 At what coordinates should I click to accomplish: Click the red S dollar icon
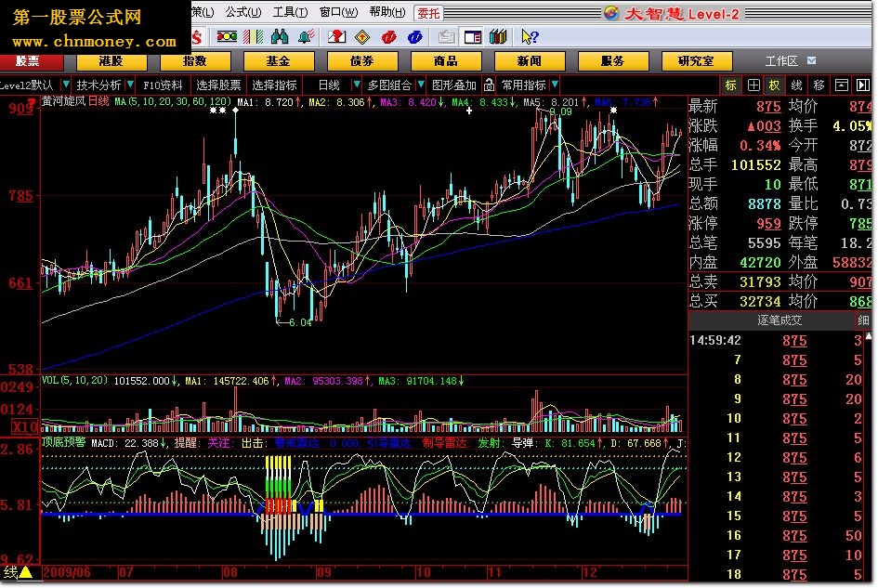[197, 37]
